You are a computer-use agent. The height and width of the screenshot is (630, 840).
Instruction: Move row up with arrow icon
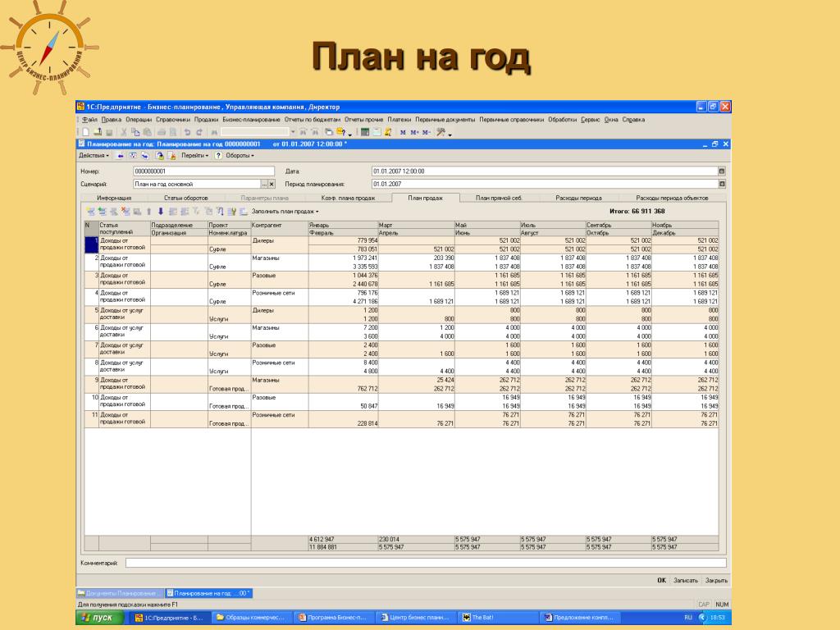pos(149,212)
